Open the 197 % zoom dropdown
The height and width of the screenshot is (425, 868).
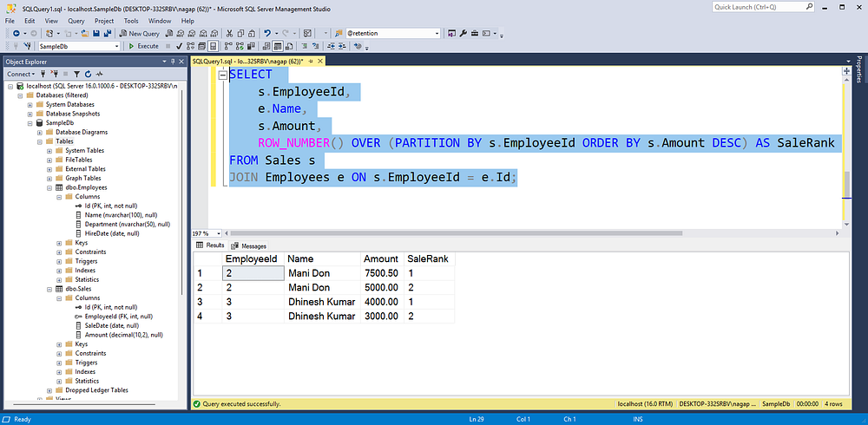220,233
